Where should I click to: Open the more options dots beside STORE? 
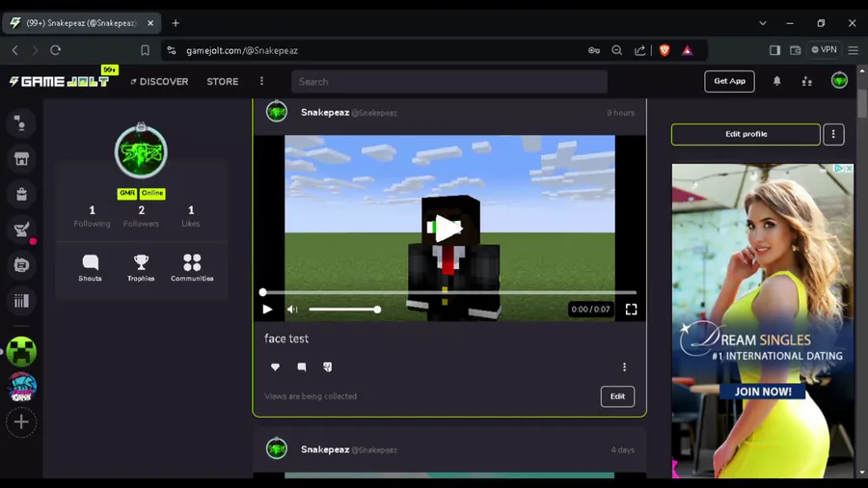coord(261,81)
